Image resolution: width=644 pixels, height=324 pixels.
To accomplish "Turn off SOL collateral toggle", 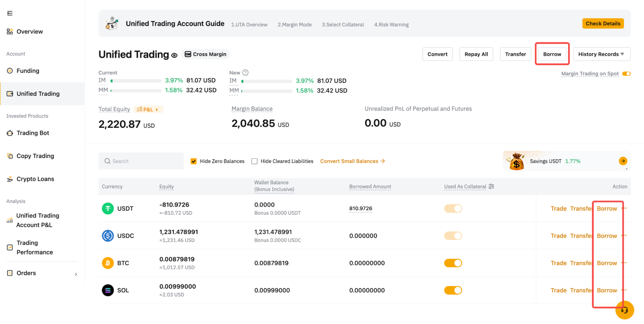I will 453,290.
